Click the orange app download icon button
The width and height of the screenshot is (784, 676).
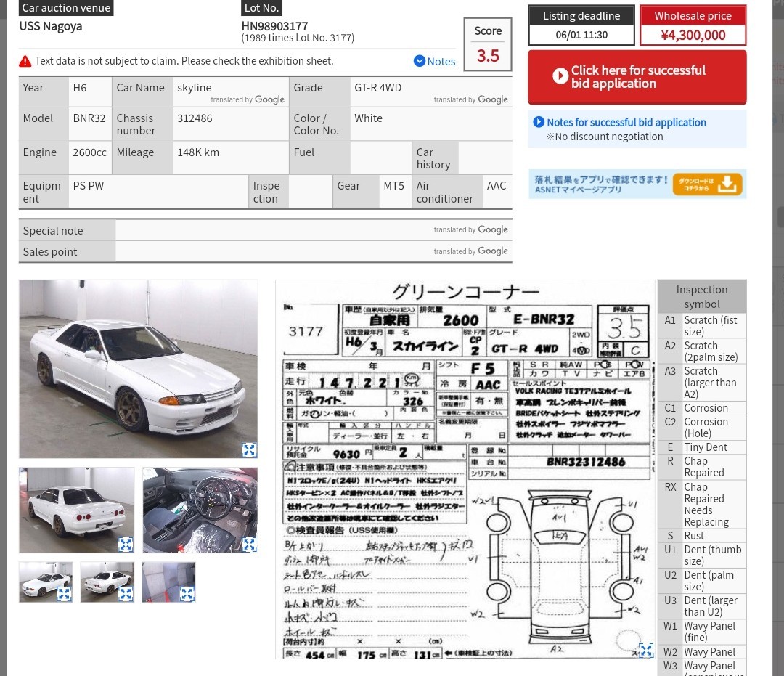tap(707, 184)
